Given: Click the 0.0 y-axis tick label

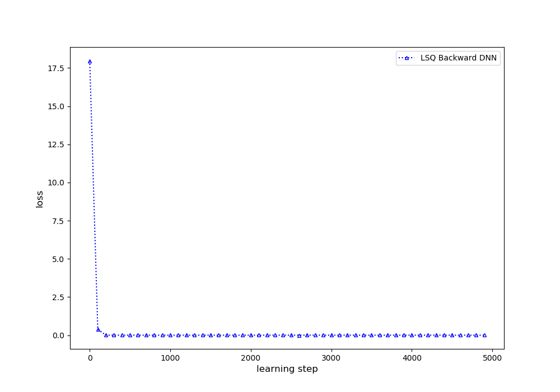Looking at the screenshot, I should coord(58,335).
